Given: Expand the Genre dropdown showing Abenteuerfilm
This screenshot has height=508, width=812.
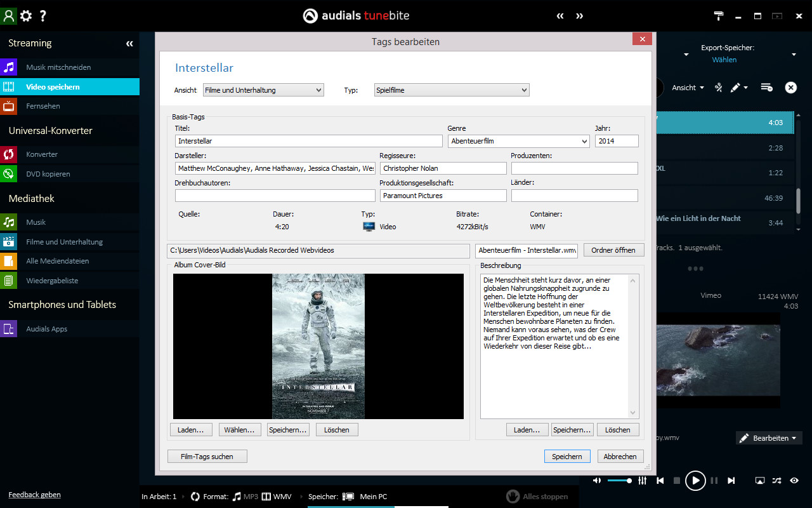Looking at the screenshot, I should [x=518, y=141].
